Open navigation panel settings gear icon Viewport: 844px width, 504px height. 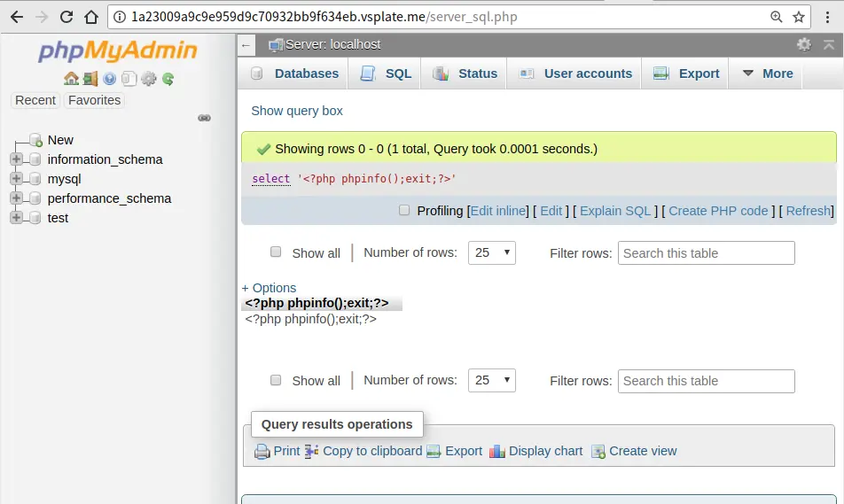coord(149,79)
